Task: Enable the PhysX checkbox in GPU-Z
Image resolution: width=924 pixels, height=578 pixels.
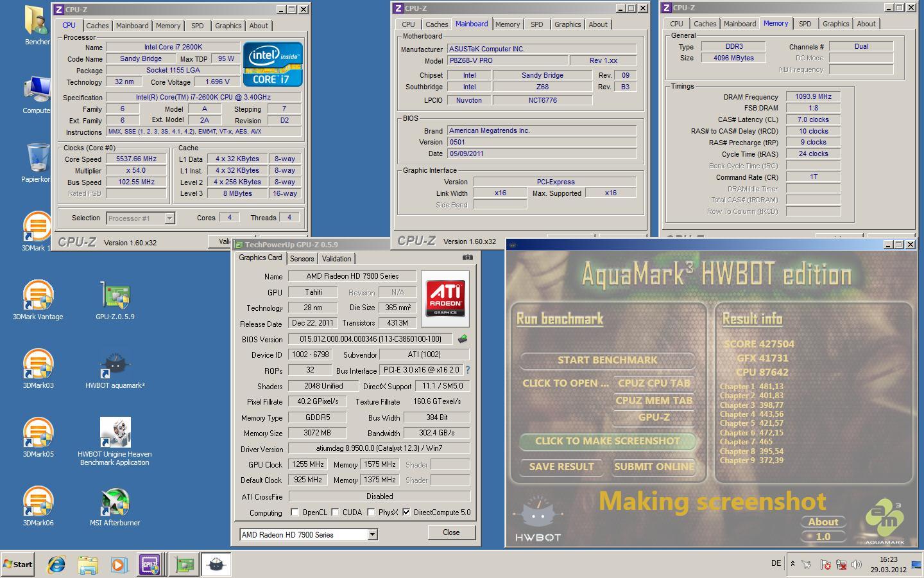Action: point(371,512)
